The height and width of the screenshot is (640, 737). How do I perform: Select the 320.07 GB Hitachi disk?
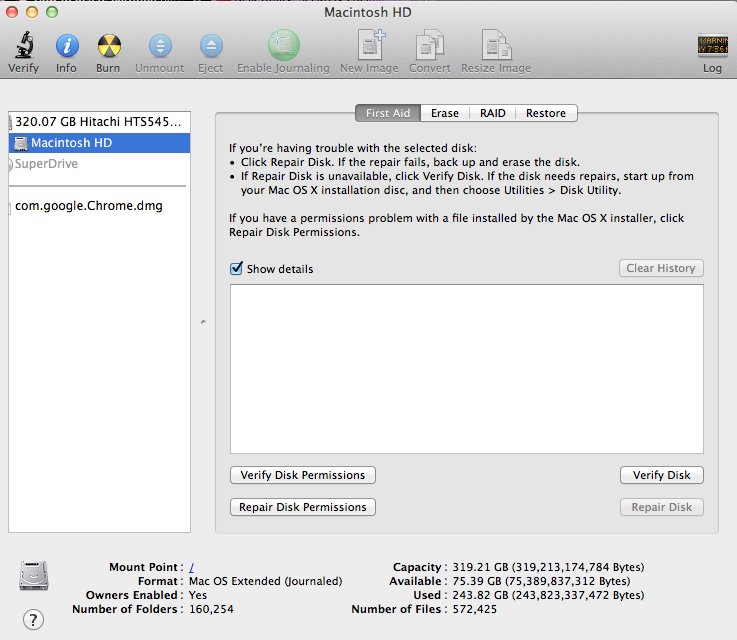(99, 122)
